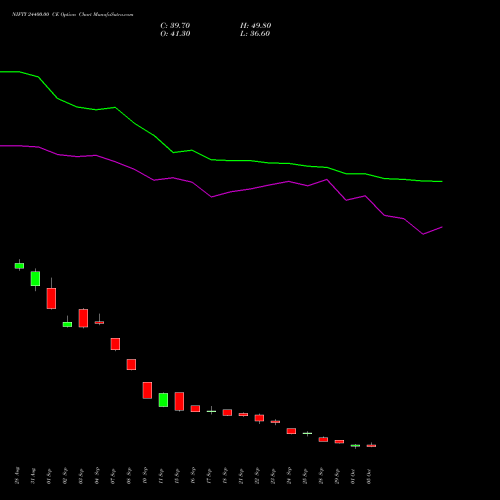Click the low value 'L: 36.60'
This screenshot has width=500, height=500.
click(255, 34)
